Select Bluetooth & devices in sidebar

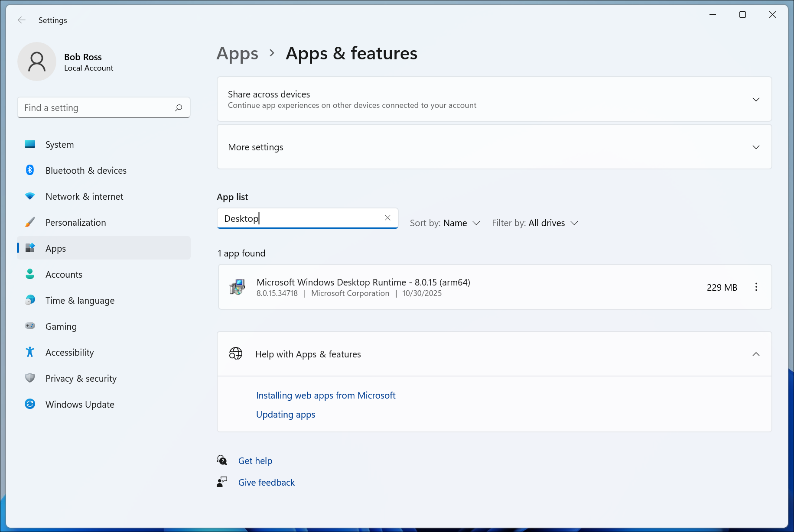coord(86,170)
